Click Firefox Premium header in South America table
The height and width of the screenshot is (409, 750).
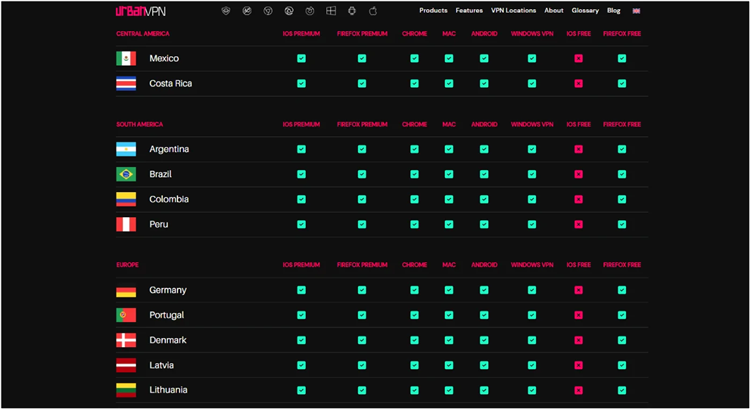362,124
